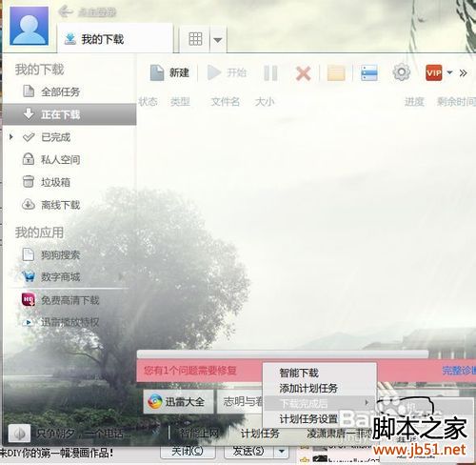Screen dimensions: 476x465
Task: Click the grid apps icon tab
Action: (x=195, y=39)
